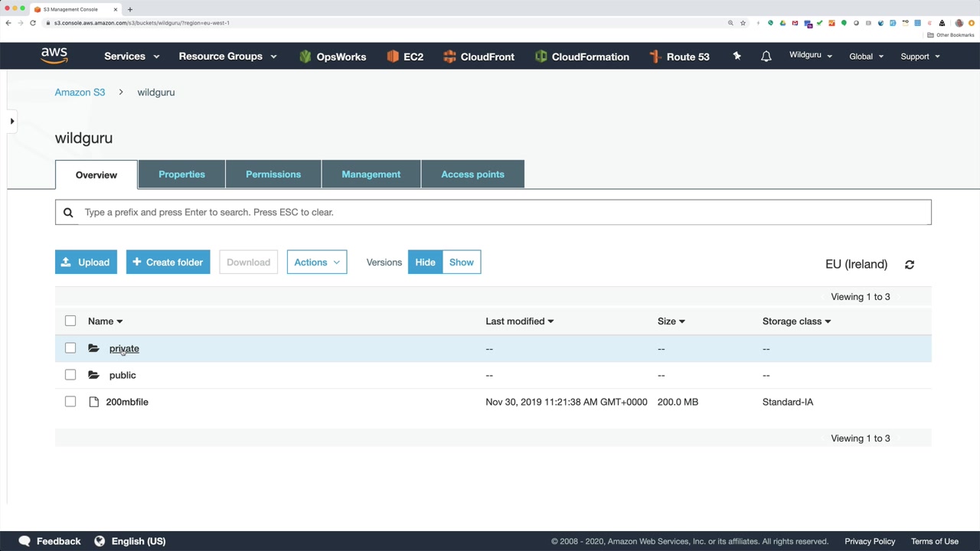Click the private folder icon

[93, 348]
